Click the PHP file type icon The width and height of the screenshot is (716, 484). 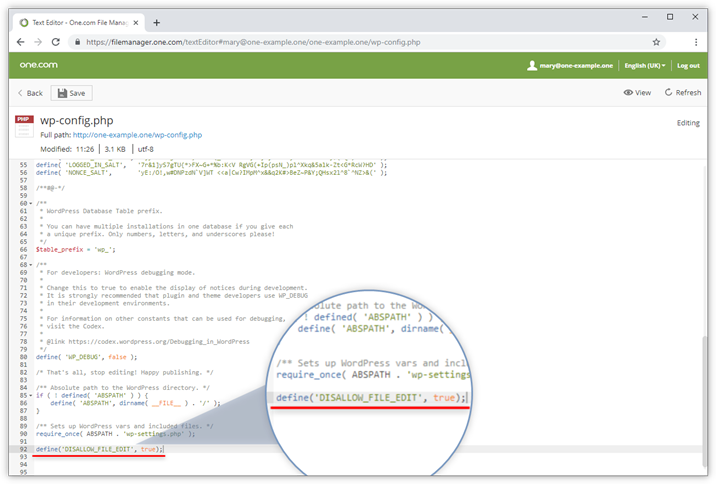[24, 126]
